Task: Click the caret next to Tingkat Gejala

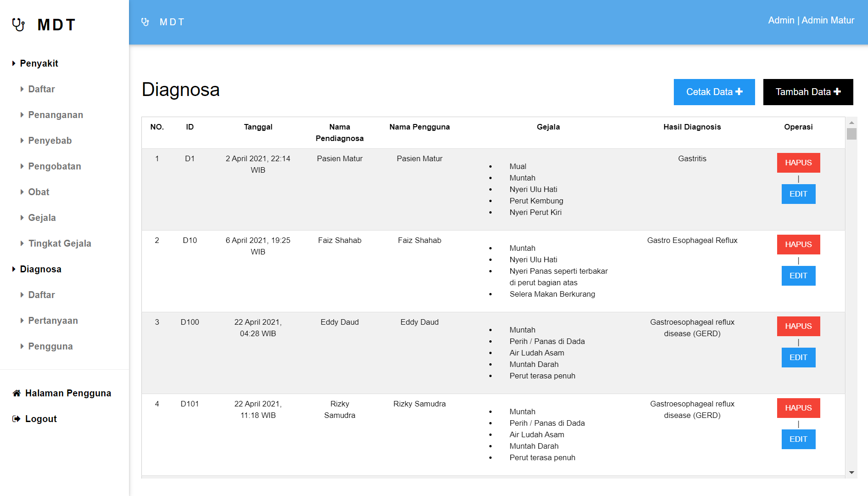Action: click(22, 243)
